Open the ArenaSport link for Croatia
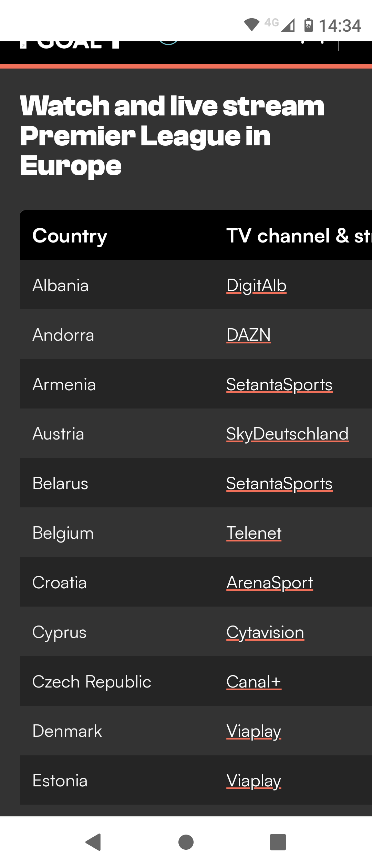 tap(270, 582)
